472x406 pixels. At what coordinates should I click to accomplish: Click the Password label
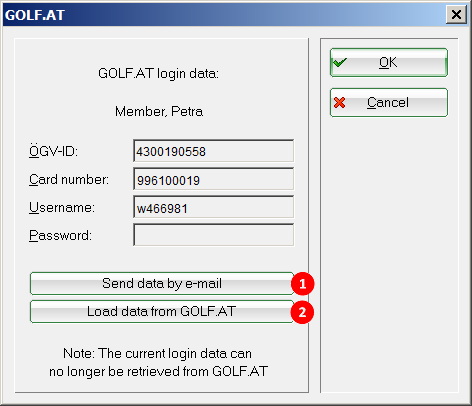[60, 236]
